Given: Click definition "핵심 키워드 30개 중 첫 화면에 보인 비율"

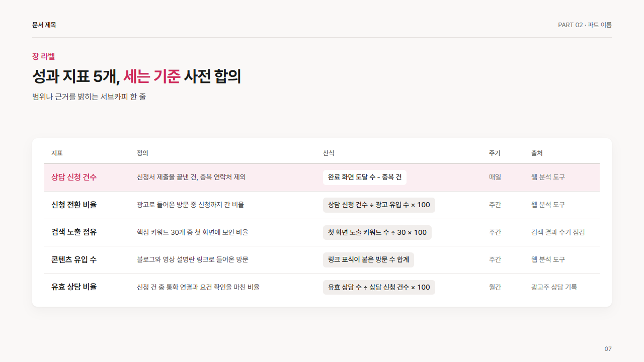Looking at the screenshot, I should pyautogui.click(x=193, y=232).
